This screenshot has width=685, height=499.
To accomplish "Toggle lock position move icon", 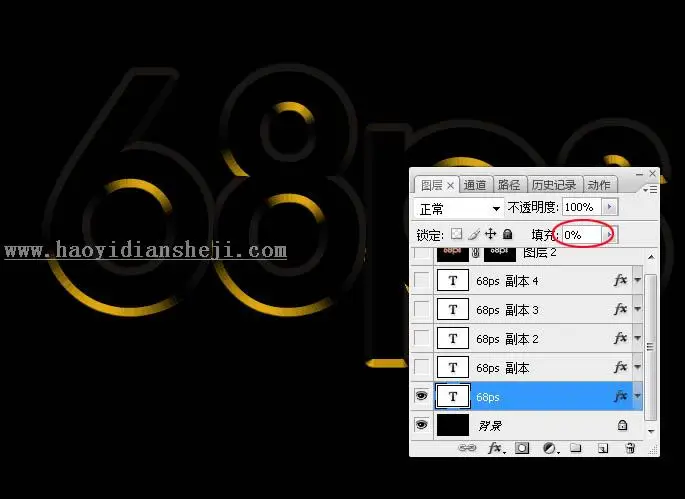I will (491, 234).
